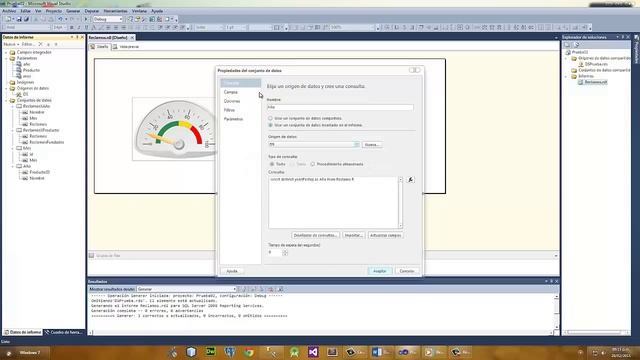Select Filtros page in dataset properties dialog

[x=229, y=110]
